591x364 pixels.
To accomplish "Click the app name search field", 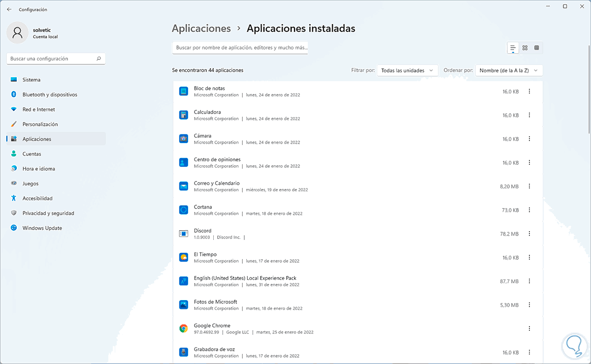I will tap(240, 48).
